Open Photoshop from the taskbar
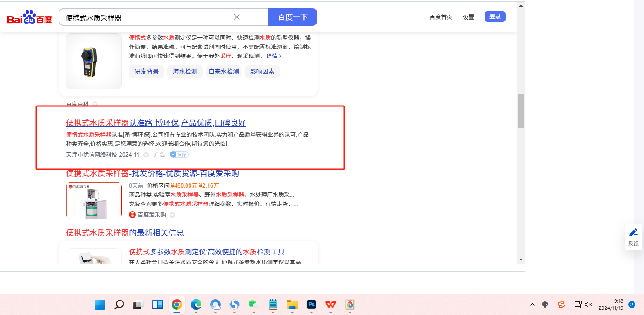 tap(312, 304)
